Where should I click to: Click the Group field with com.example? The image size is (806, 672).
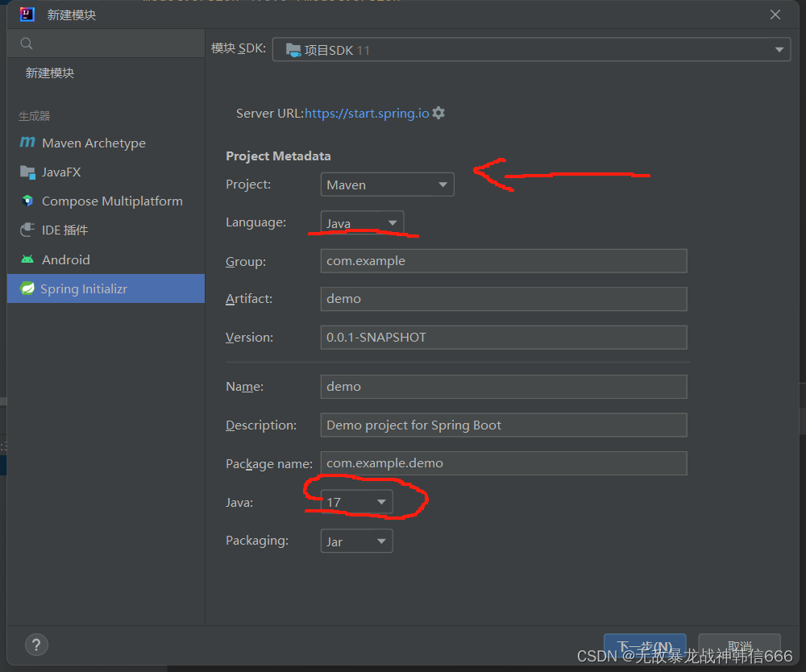click(504, 261)
